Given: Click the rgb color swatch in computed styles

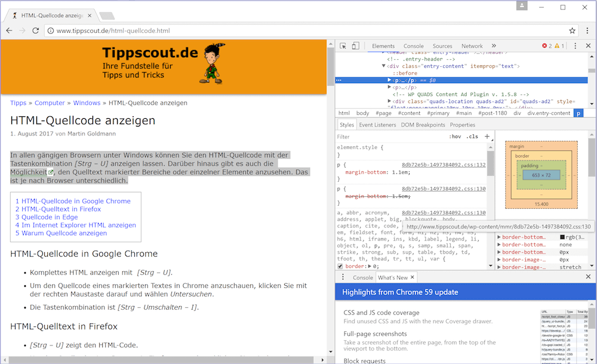Looking at the screenshot, I should [562, 237].
